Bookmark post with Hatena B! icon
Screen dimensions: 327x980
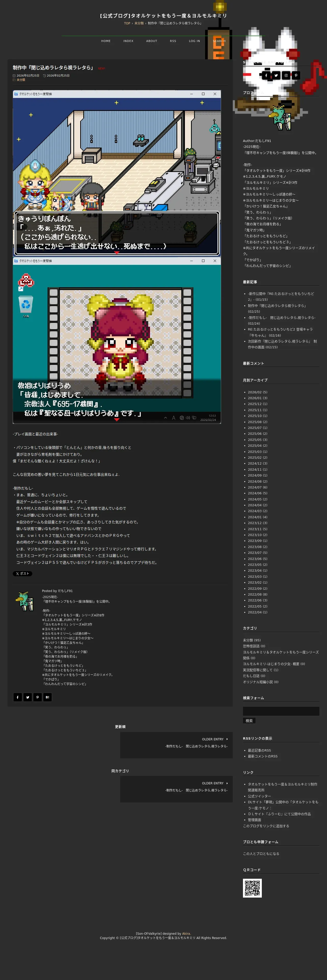47,697
